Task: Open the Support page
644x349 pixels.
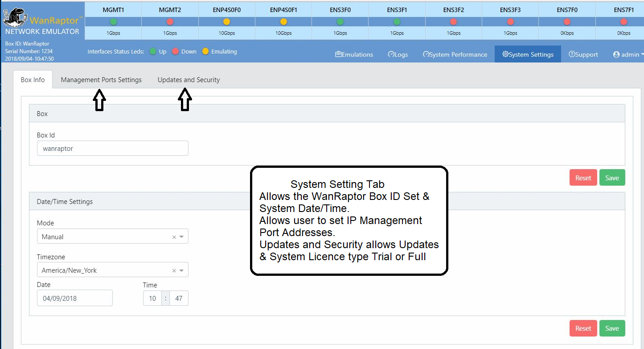Action: pyautogui.click(x=583, y=54)
